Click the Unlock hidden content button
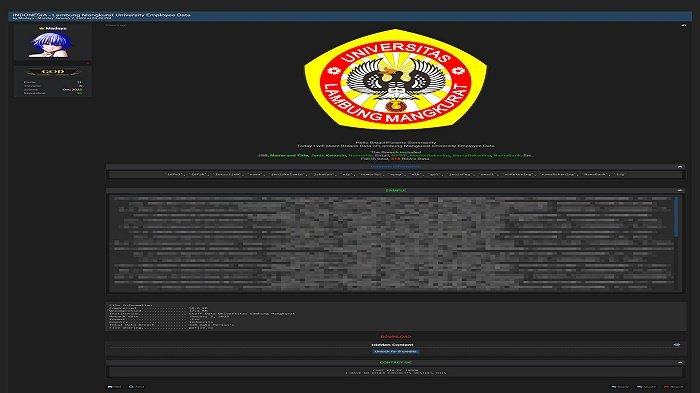Screen dimensions: 700x393 click(x=396, y=351)
